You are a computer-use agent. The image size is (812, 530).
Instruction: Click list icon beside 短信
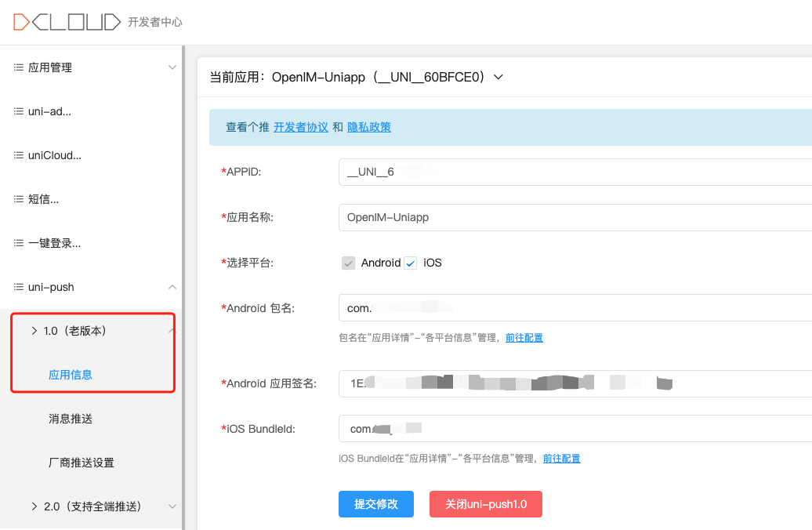[x=18, y=200]
